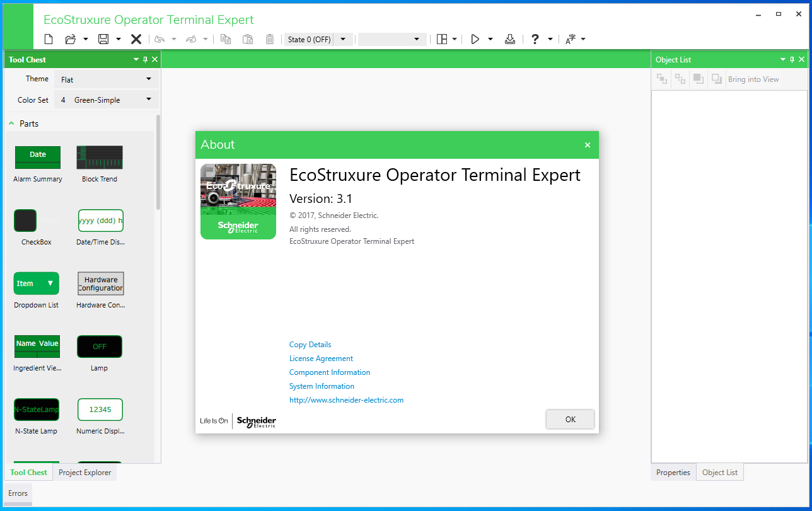Expand the Open folder dropdown arrow
This screenshot has height=511, width=812.
pyautogui.click(x=86, y=39)
